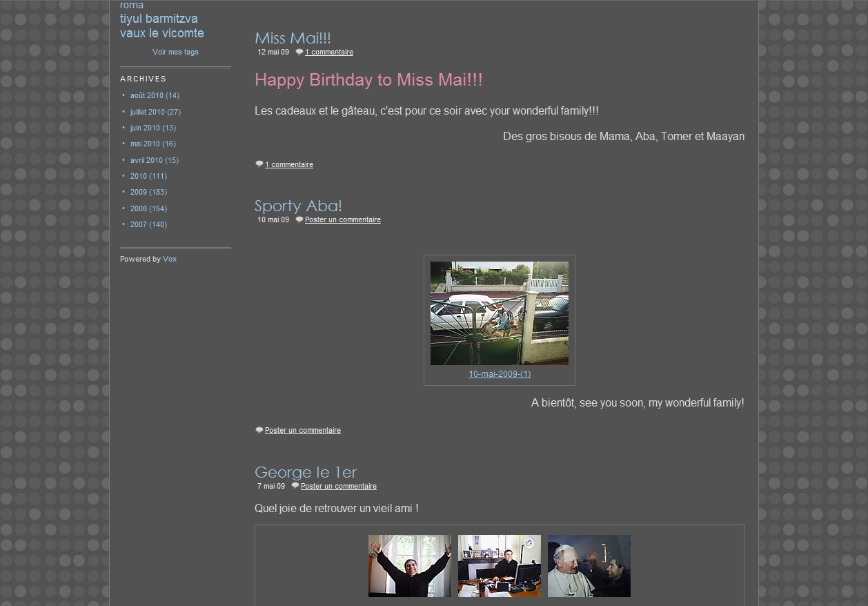
Task: Select the tiyul barmitzva tag
Action: click(159, 19)
